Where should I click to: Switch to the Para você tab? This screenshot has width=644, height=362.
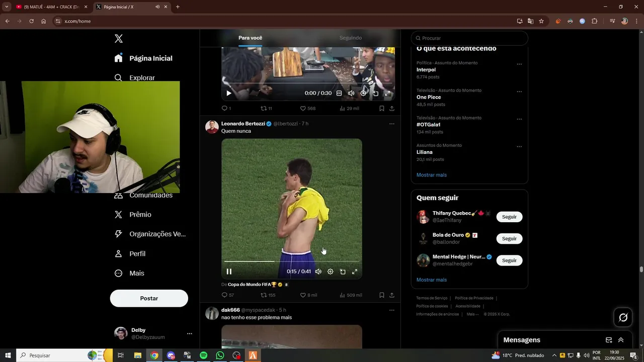coord(250,38)
